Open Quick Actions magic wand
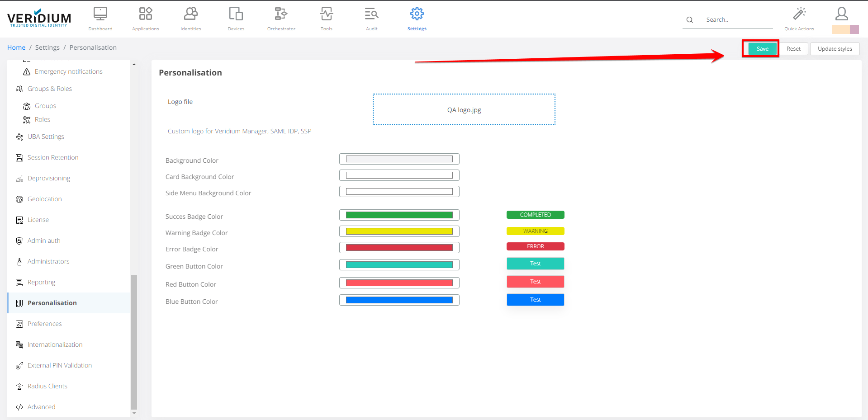This screenshot has height=420, width=868. point(799,14)
